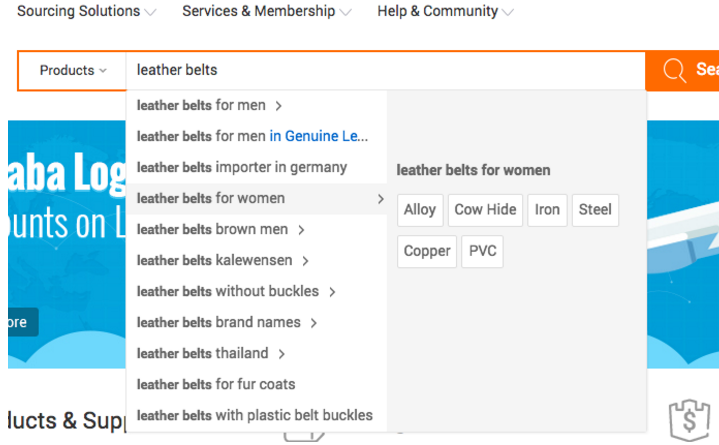The height and width of the screenshot is (445, 719).
Task: Pick the PVC tag
Action: click(482, 251)
